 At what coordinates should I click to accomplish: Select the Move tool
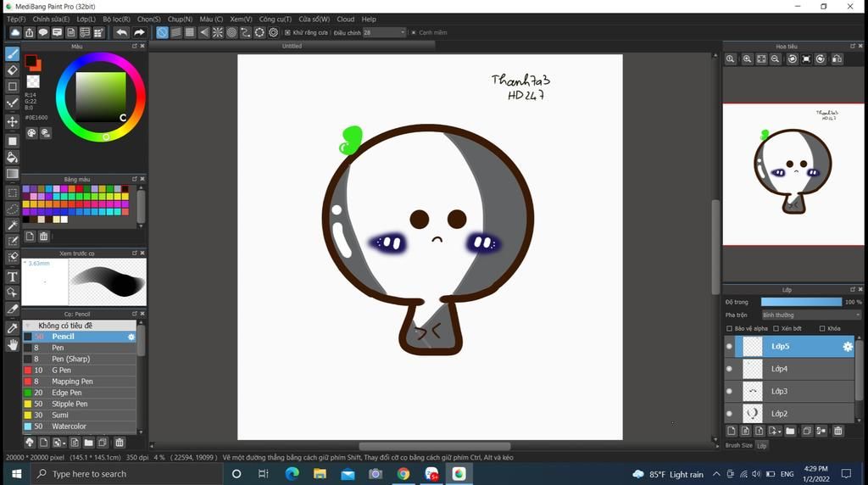coord(12,121)
